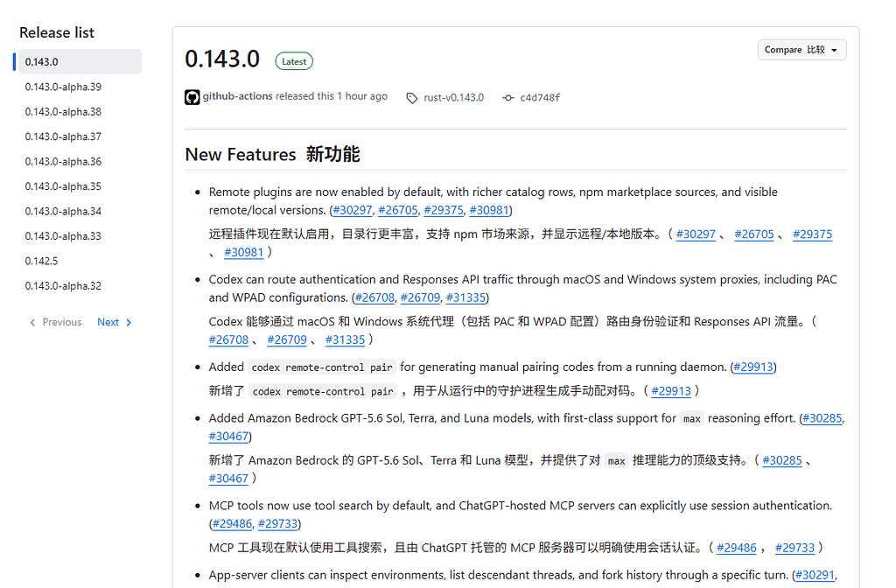Open #30291 in App-server clients item
This screenshot has height=588, width=896.
click(815, 575)
